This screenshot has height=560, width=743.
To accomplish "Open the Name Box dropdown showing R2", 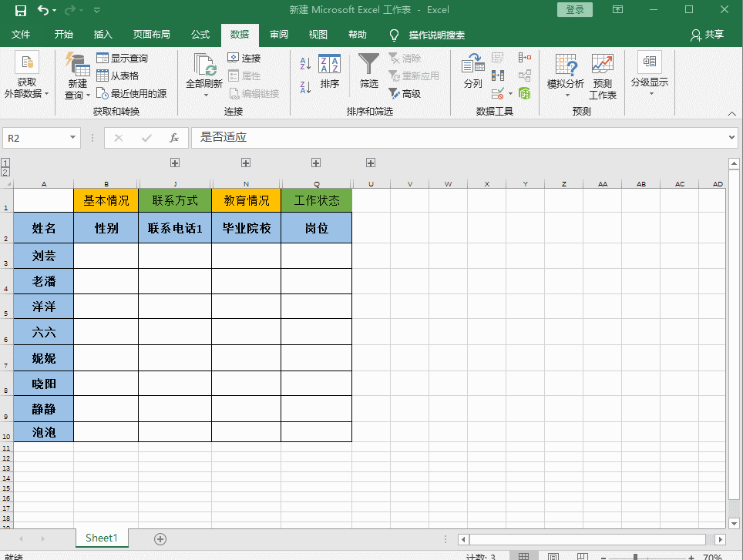I will [73, 137].
